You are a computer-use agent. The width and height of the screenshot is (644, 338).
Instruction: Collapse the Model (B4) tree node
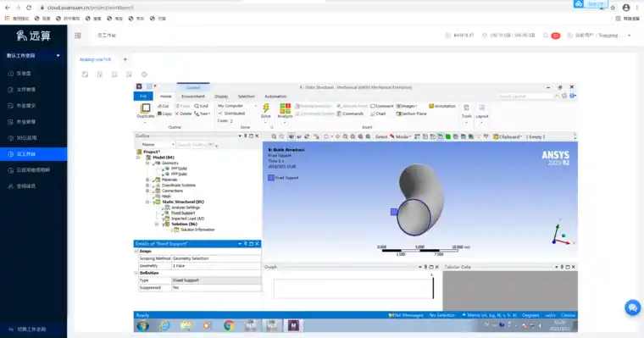point(138,158)
